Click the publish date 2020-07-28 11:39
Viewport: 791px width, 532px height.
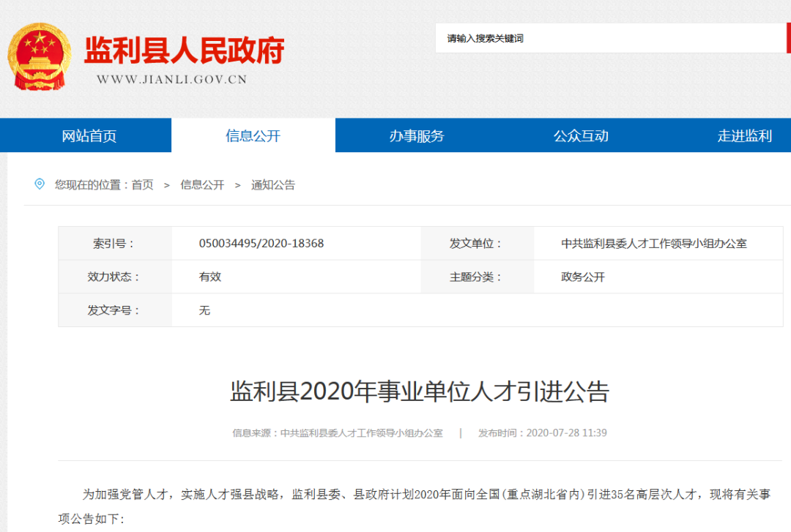click(565, 432)
